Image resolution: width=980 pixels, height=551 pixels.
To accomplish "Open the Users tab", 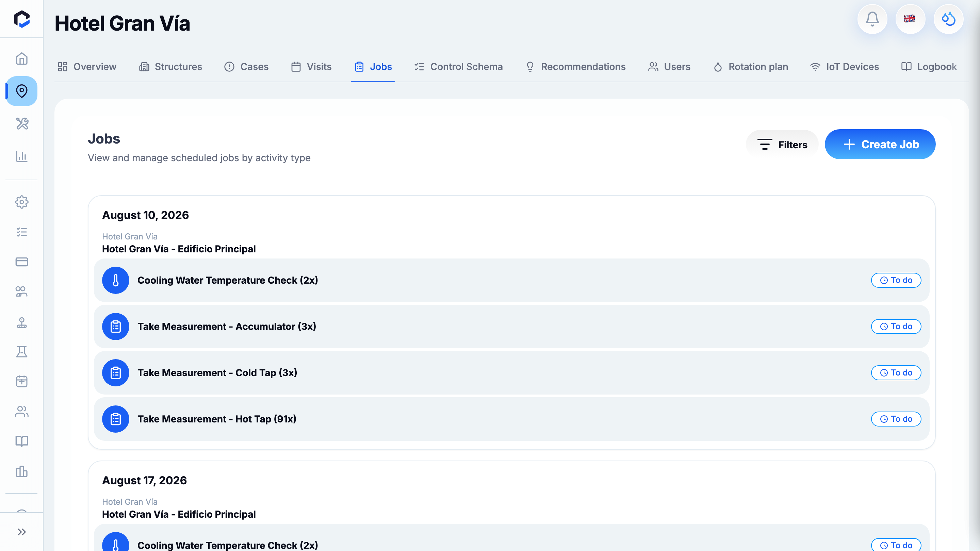I will pos(669,67).
